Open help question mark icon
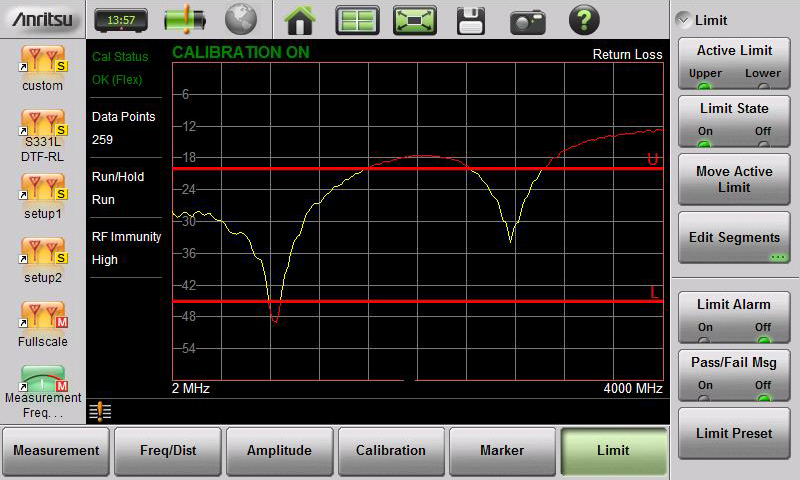This screenshot has height=480, width=800. 584,19
